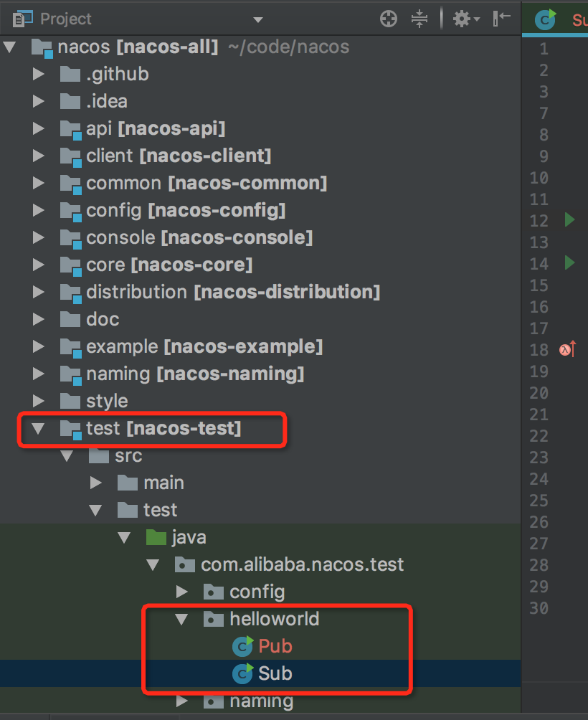This screenshot has height=720, width=588.
Task: Expand the naming package at bottom
Action: pyautogui.click(x=182, y=701)
